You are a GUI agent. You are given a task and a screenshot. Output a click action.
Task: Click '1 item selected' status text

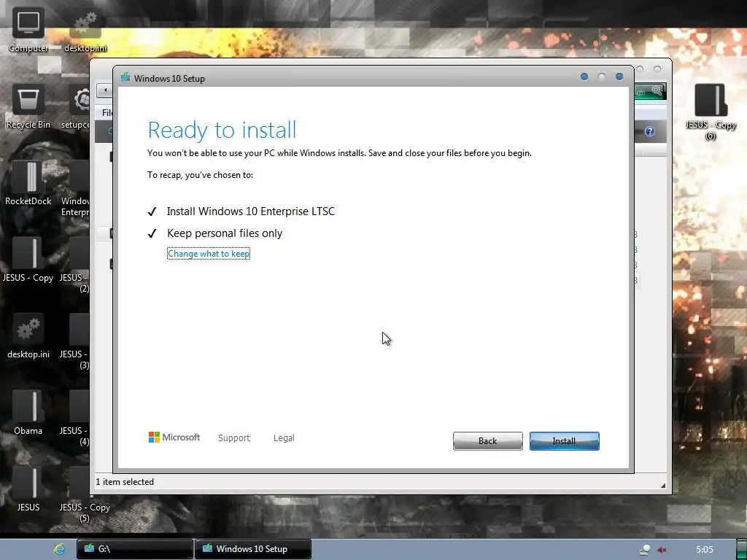pyautogui.click(x=125, y=482)
